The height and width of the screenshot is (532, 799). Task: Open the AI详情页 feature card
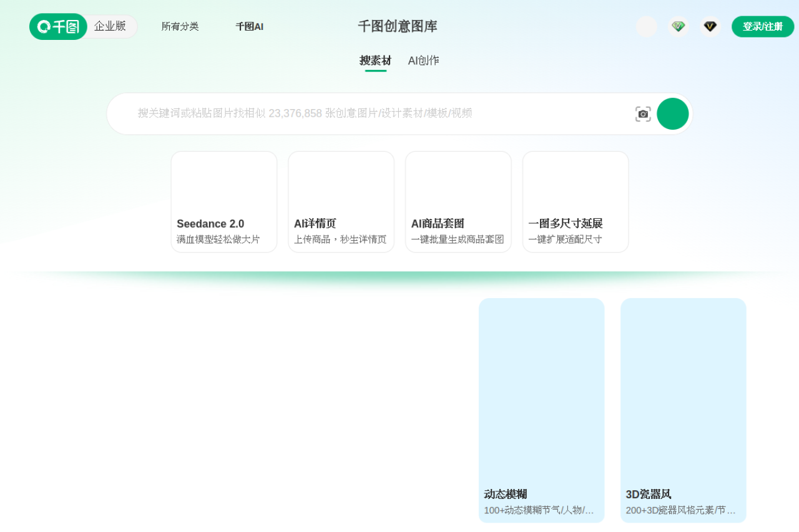pyautogui.click(x=341, y=201)
